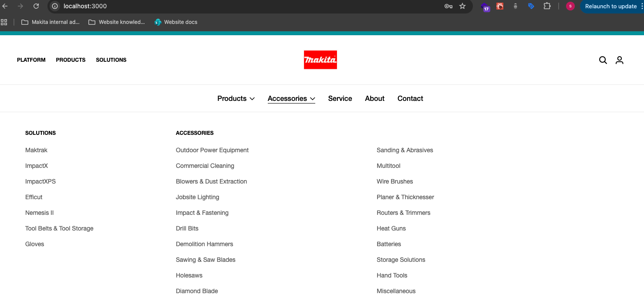
Task: Select PRODUCTS in top navigation
Action: point(71,60)
